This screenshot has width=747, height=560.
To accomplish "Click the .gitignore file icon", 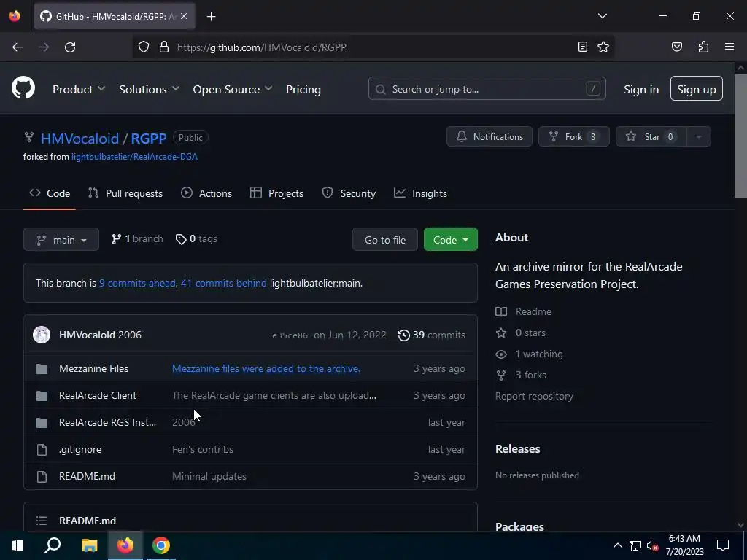I will (42, 449).
